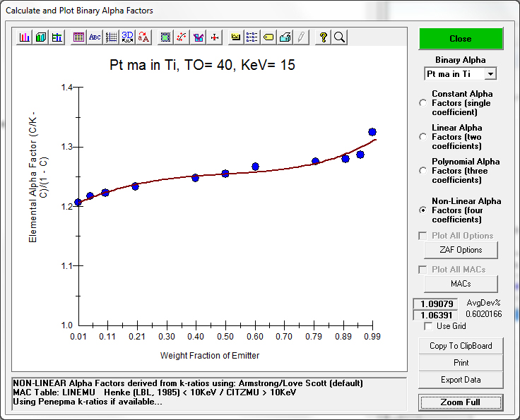Click the MACs button
520x420 pixels.
coord(460,284)
